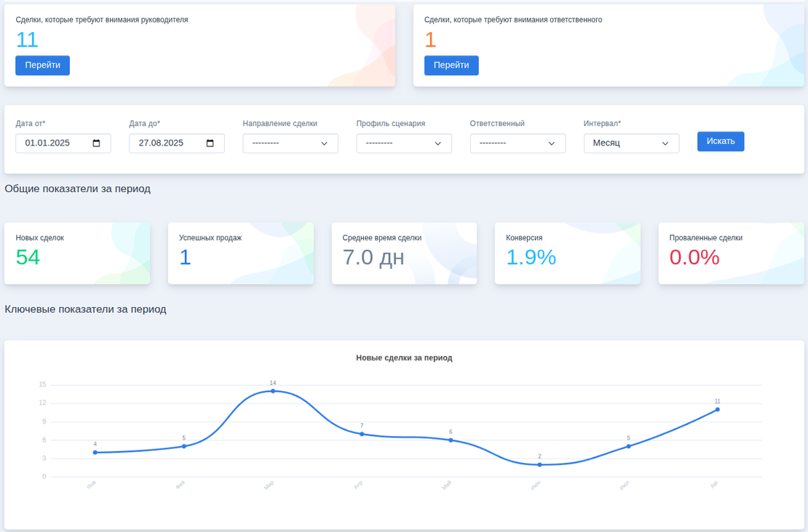Click the "Конверсия" value 1.9%
Image resolution: width=808 pixels, height=532 pixels.
[x=531, y=258]
